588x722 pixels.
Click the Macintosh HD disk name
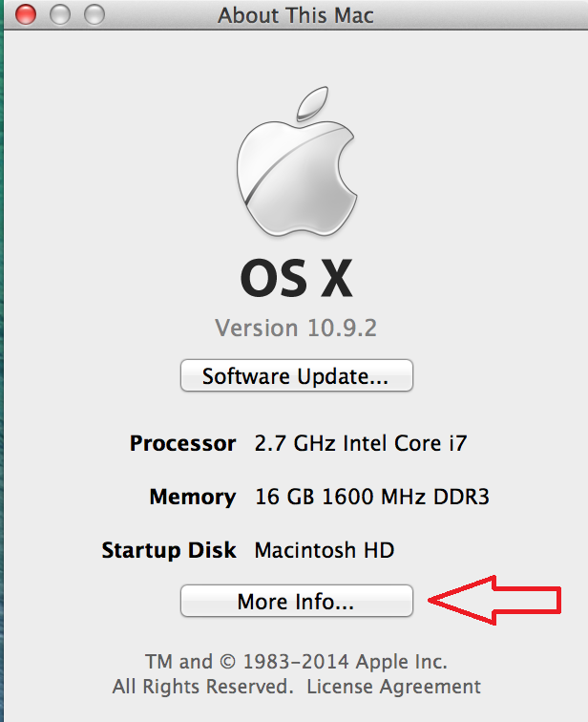(325, 550)
